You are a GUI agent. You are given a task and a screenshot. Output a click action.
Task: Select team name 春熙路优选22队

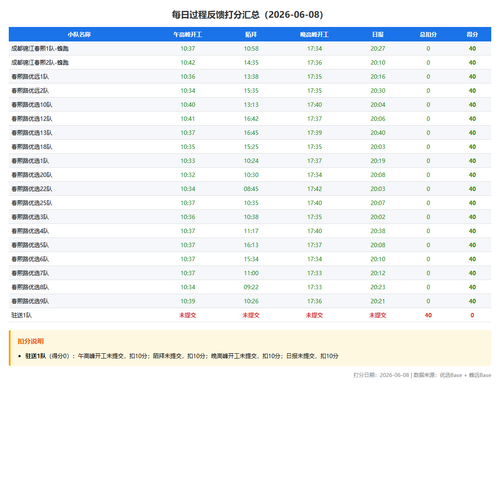click(32, 189)
